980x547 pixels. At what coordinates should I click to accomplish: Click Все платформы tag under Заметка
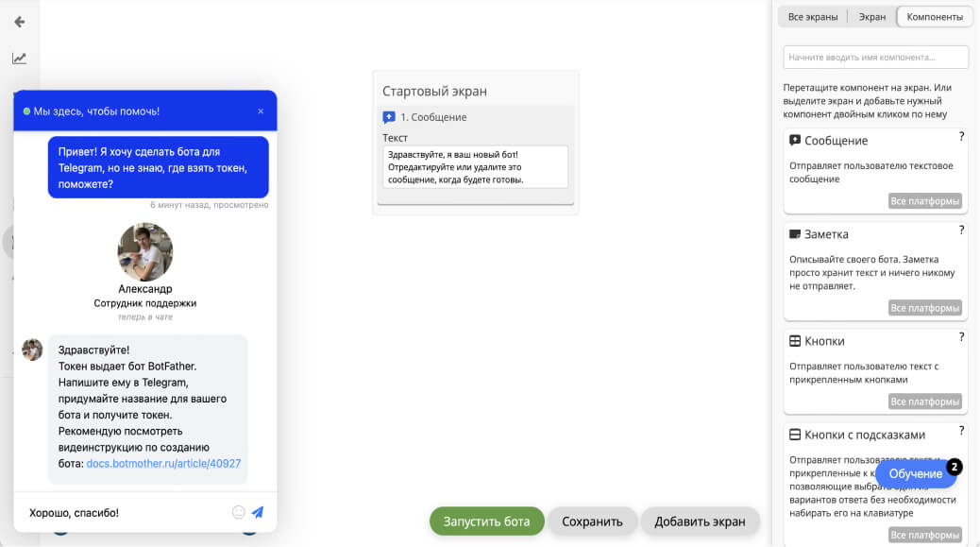click(925, 308)
